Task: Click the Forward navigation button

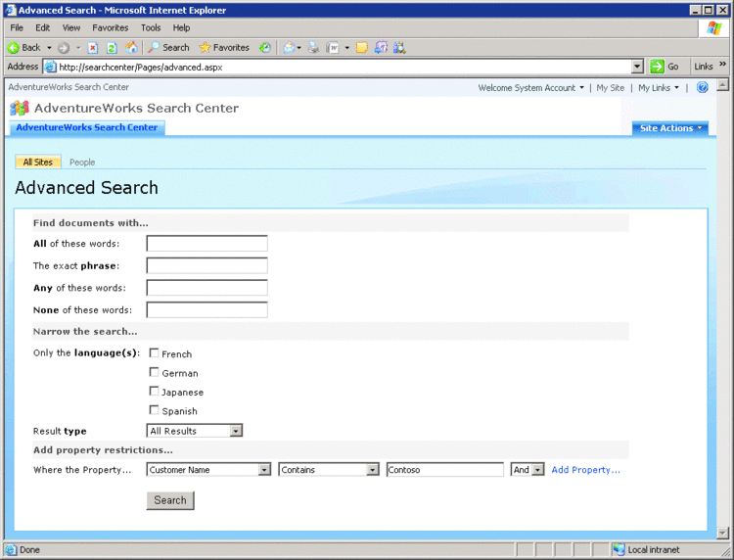Action: 64,48
